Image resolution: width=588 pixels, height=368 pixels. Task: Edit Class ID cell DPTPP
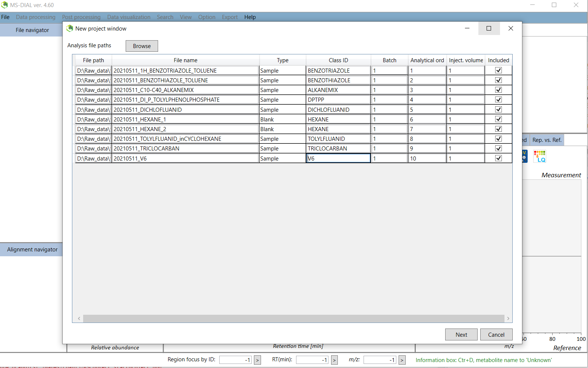[x=338, y=99]
